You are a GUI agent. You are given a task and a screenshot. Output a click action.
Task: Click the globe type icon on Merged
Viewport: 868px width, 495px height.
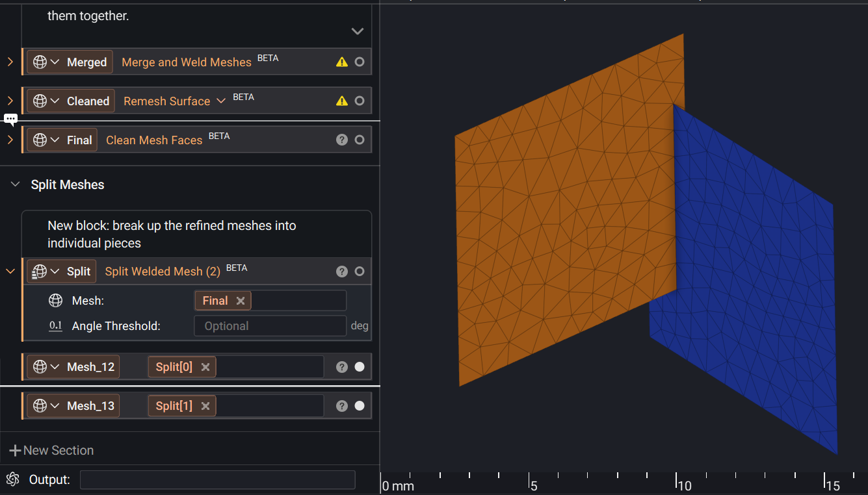40,62
